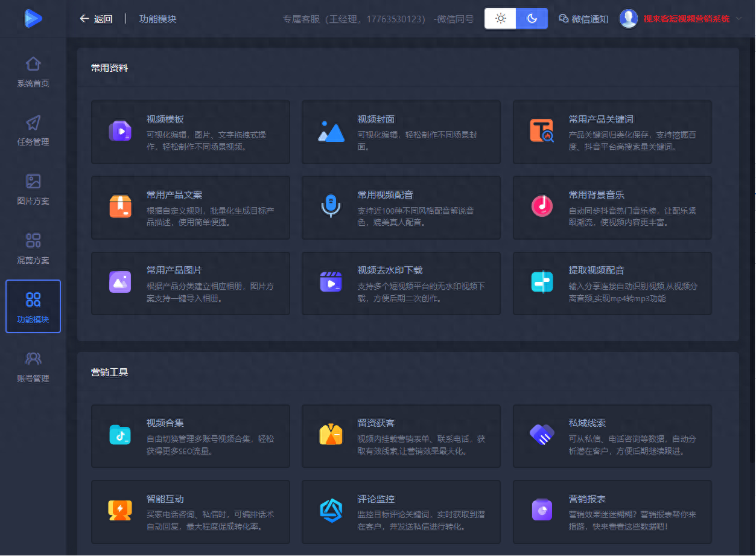
Task: Open 混剪方案 icon in sidebar
Action: coord(33,240)
